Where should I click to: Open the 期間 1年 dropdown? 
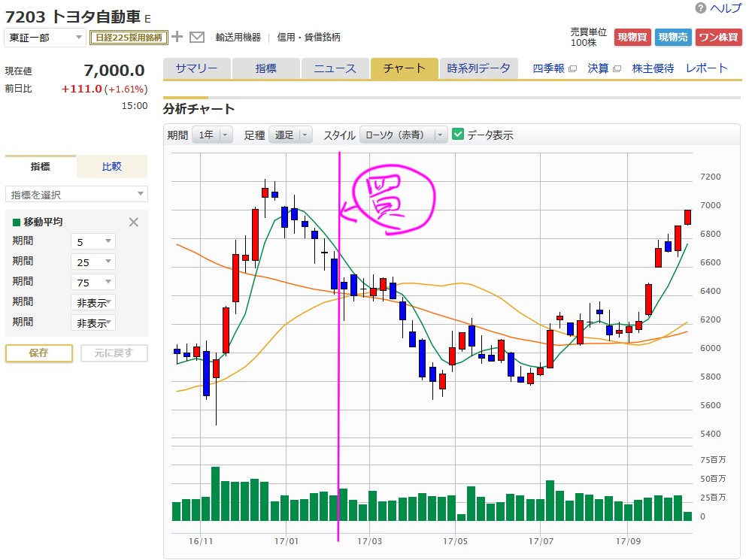coord(212,135)
